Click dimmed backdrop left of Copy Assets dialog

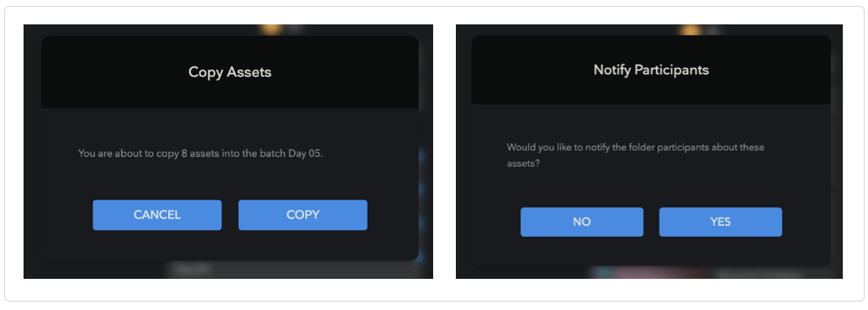tap(32, 151)
